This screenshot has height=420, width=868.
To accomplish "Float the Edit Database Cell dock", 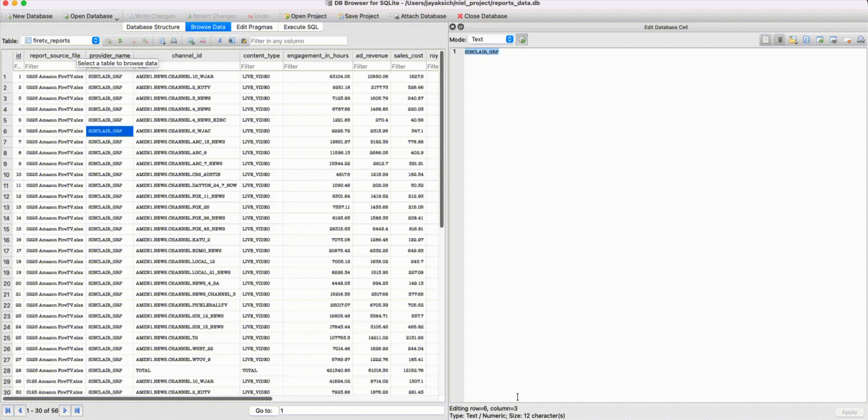I will pos(461,27).
